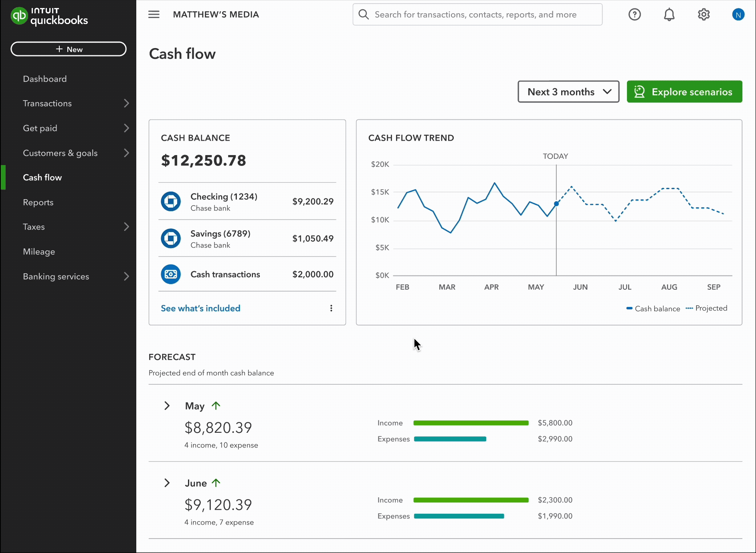The height and width of the screenshot is (553, 756).
Task: Click the May upward trend arrow
Action: [x=216, y=406]
